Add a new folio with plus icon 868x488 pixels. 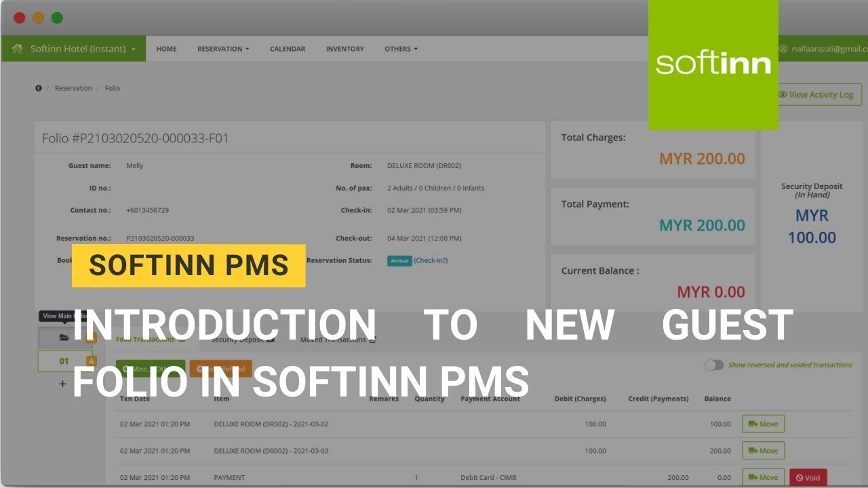(x=63, y=384)
